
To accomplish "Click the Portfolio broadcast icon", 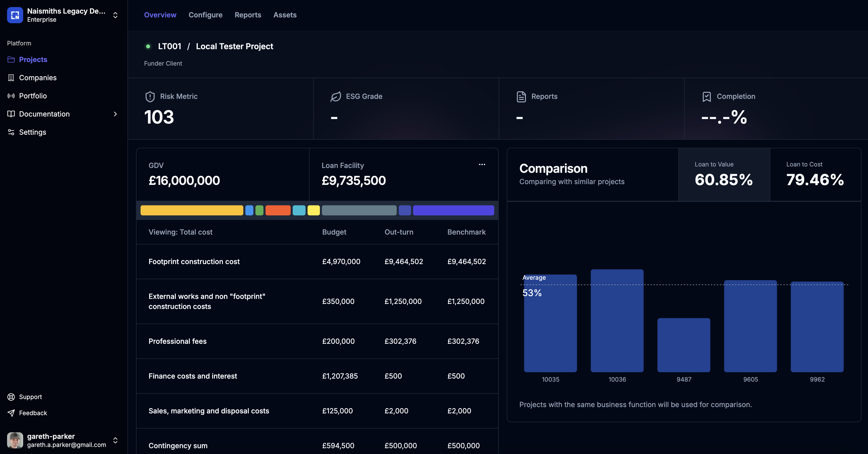I will point(11,96).
